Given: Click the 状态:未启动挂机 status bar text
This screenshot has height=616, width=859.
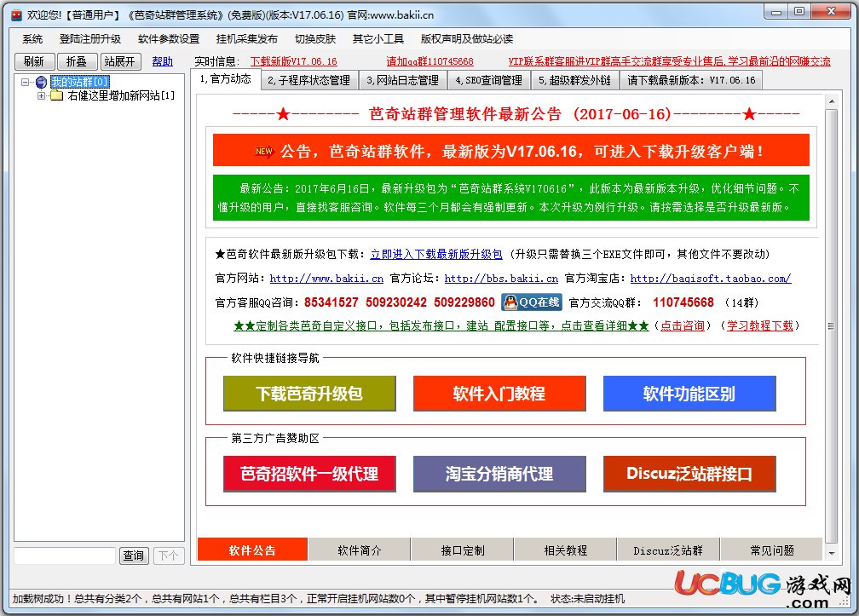Looking at the screenshot, I should pos(587,598).
